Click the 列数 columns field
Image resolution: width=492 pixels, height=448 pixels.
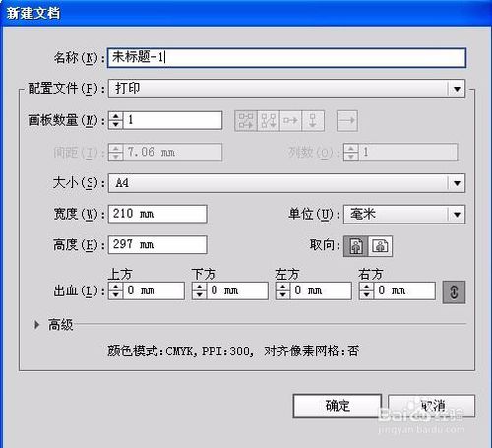pos(408,152)
